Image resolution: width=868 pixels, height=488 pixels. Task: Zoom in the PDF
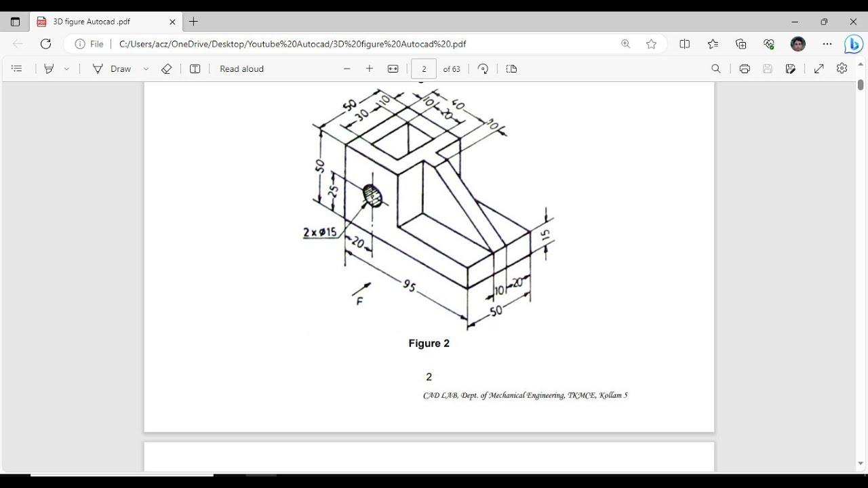tap(370, 68)
